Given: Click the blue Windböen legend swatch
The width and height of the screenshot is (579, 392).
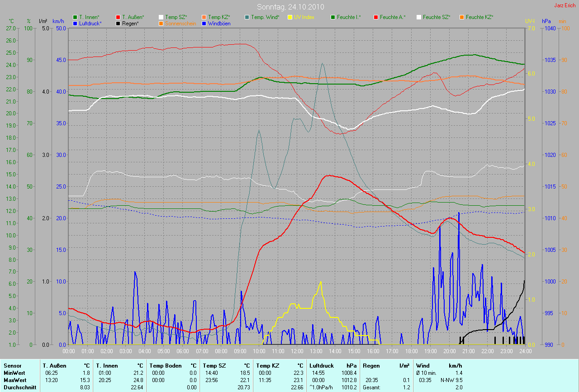Looking at the screenshot, I should [204, 23].
